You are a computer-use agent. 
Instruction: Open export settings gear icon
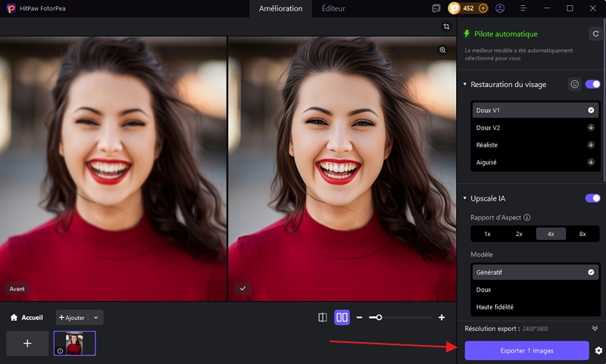coord(598,350)
